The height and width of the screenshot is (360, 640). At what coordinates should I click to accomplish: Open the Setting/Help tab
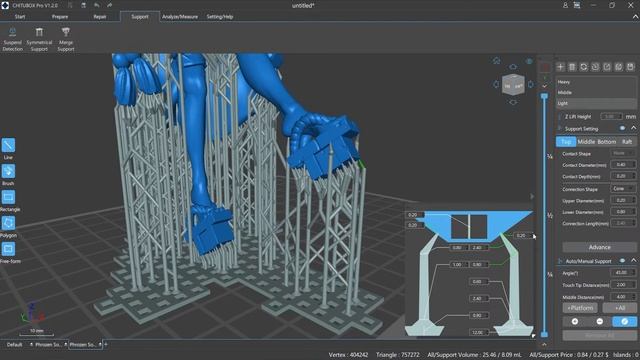[x=220, y=17]
